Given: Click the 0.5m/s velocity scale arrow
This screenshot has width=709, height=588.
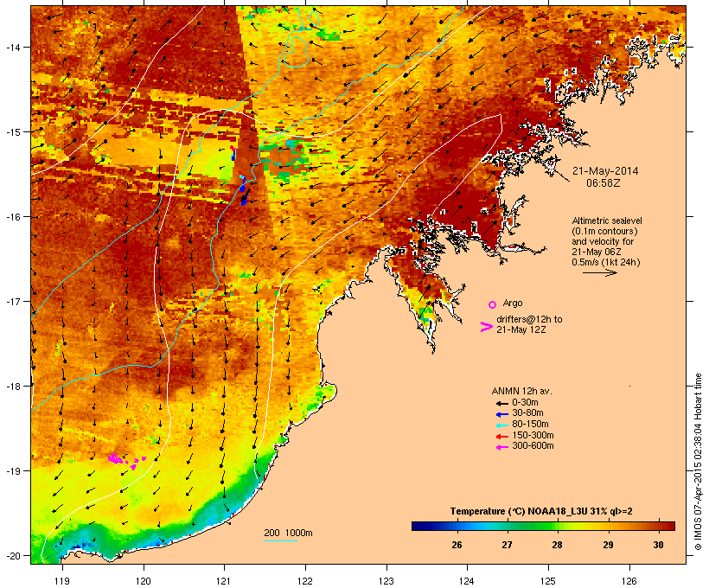Looking at the screenshot, I should tap(599, 272).
